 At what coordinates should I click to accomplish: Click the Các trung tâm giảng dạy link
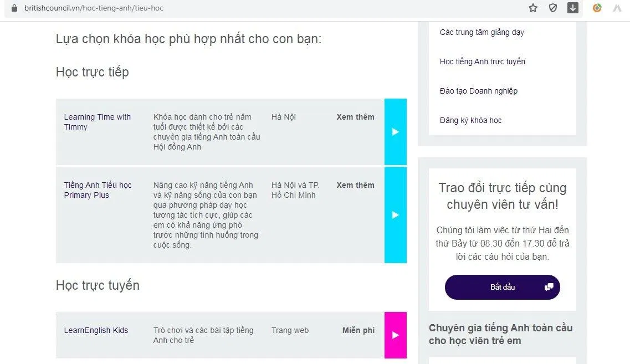click(x=482, y=32)
